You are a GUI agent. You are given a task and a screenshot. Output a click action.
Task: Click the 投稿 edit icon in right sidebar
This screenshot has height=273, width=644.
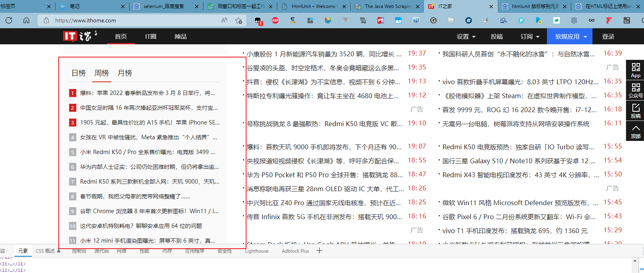tap(636, 111)
